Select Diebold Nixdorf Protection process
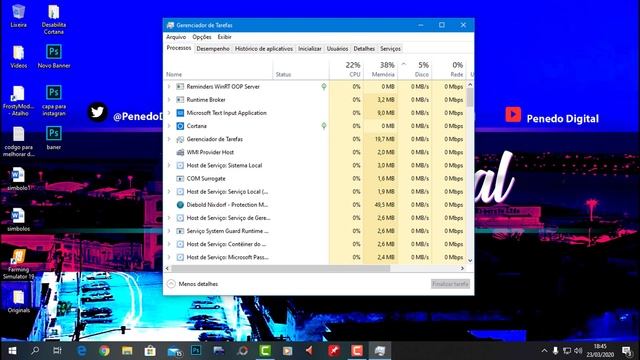 [x=315, y=204]
